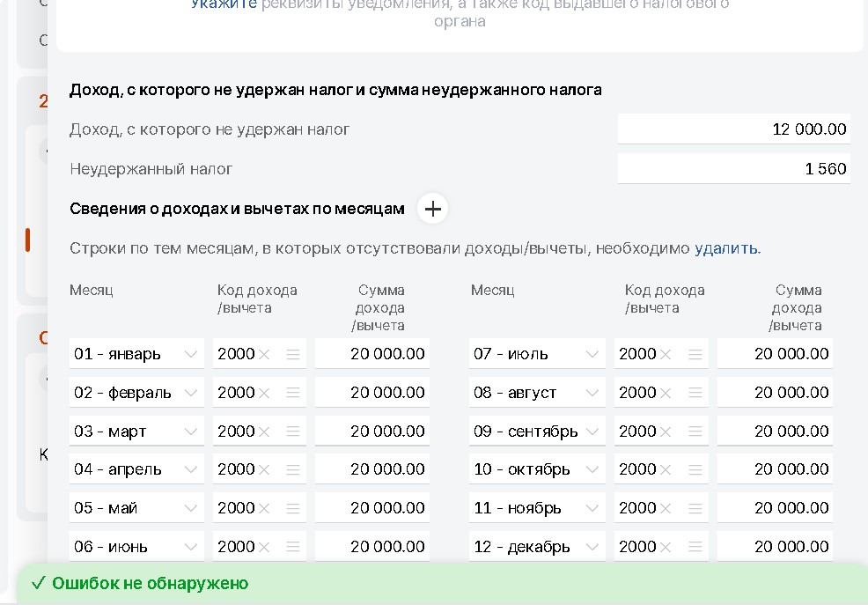Edit March income amount 20 000.00
Screen dimensions: 868x605
pyautogui.click(x=372, y=432)
